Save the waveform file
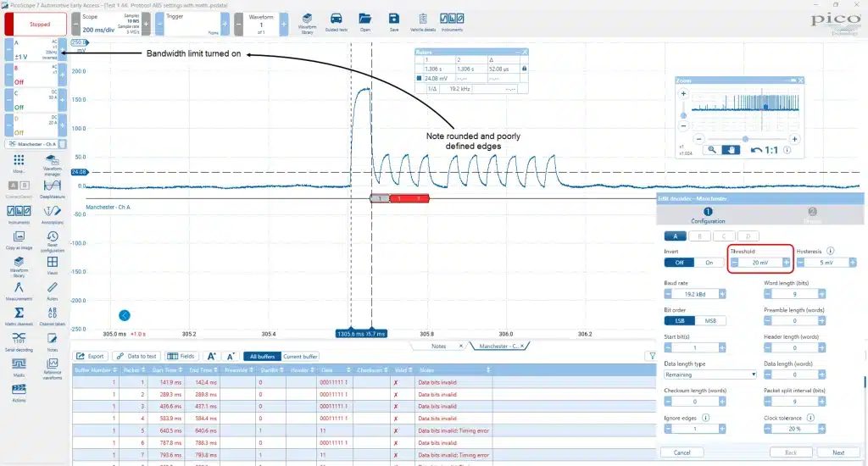This screenshot has width=868, height=466. (393, 23)
